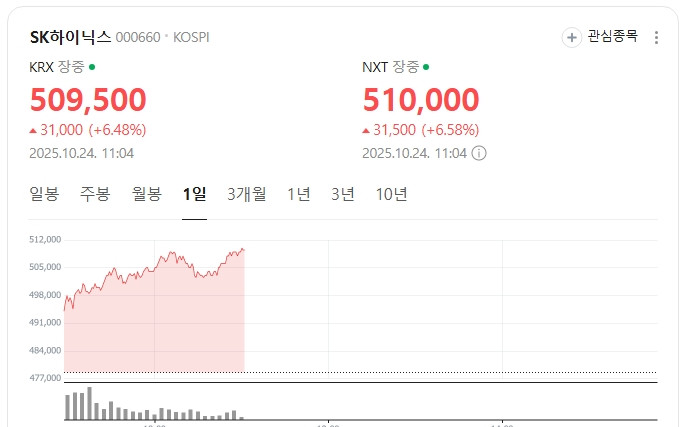
Task: Select the 1일 chart tab
Action: pos(194,194)
